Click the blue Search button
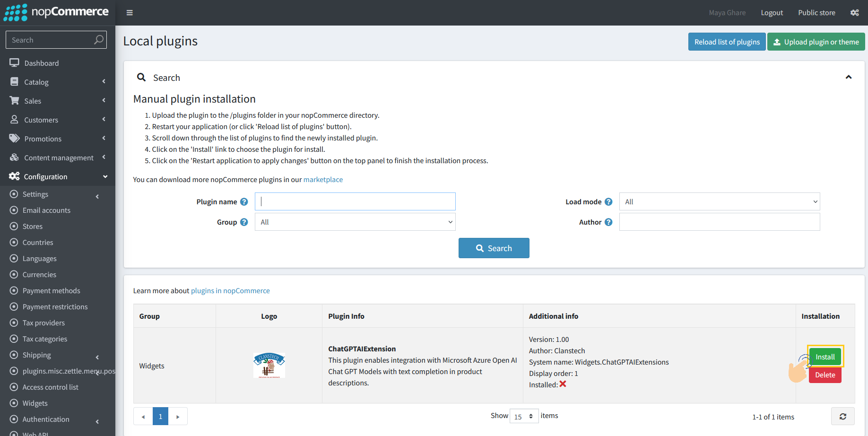 coord(494,248)
